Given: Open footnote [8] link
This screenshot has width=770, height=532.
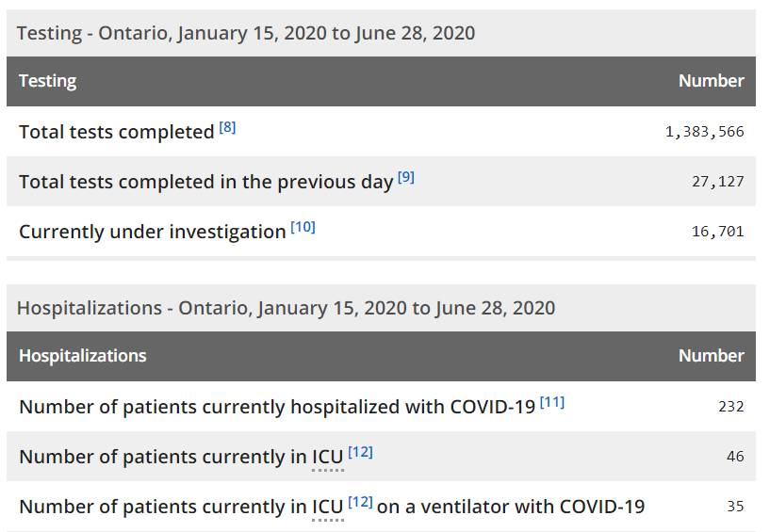Looking at the screenshot, I should pyautogui.click(x=227, y=128).
